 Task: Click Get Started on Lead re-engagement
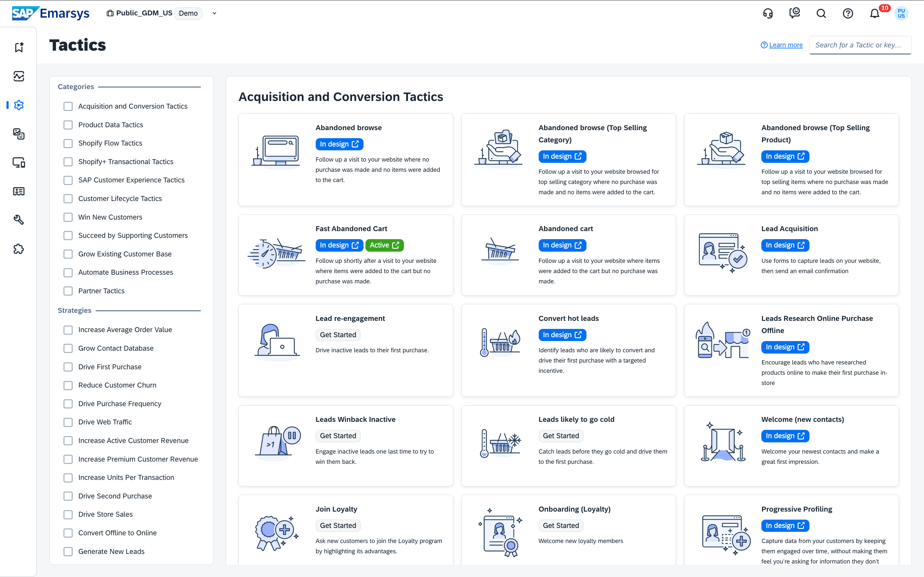point(338,335)
